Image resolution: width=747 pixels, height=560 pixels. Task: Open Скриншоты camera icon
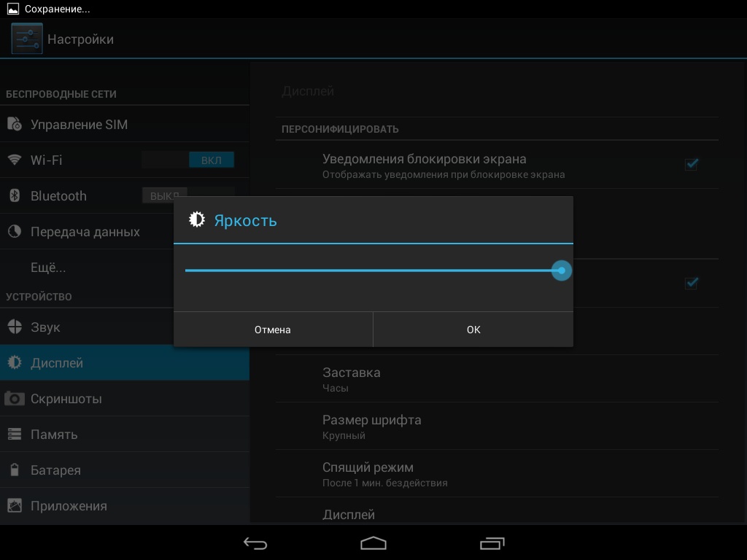point(15,399)
